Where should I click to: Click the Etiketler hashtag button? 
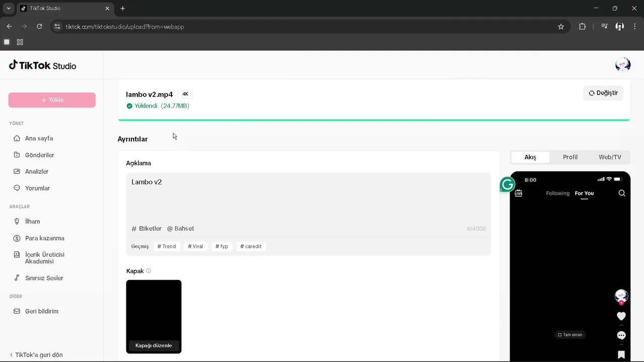coord(146,228)
